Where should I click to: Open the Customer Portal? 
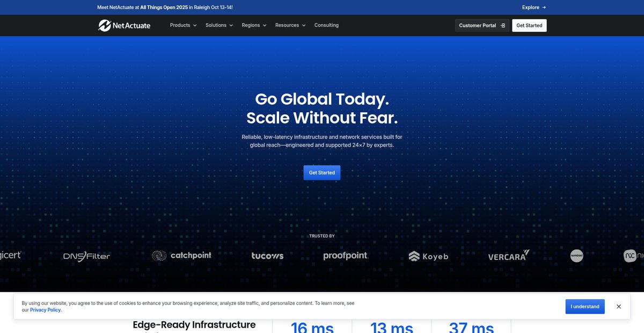tap(482, 25)
